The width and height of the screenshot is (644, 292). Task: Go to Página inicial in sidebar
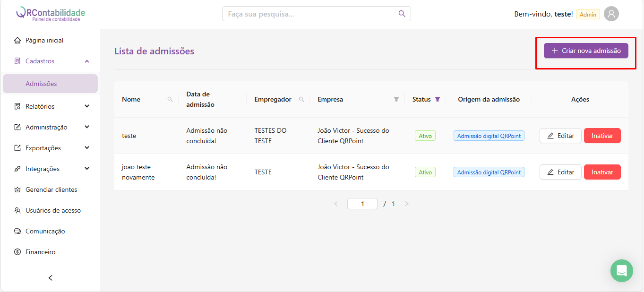tap(44, 40)
